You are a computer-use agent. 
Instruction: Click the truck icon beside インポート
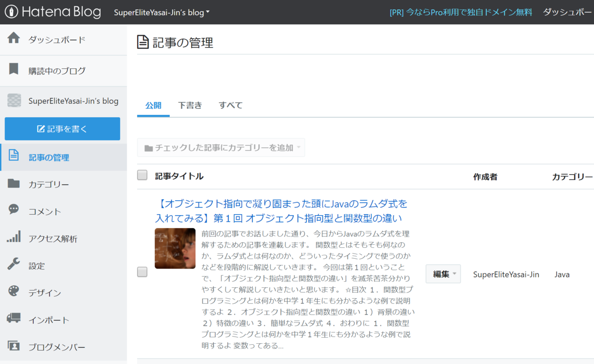14,319
